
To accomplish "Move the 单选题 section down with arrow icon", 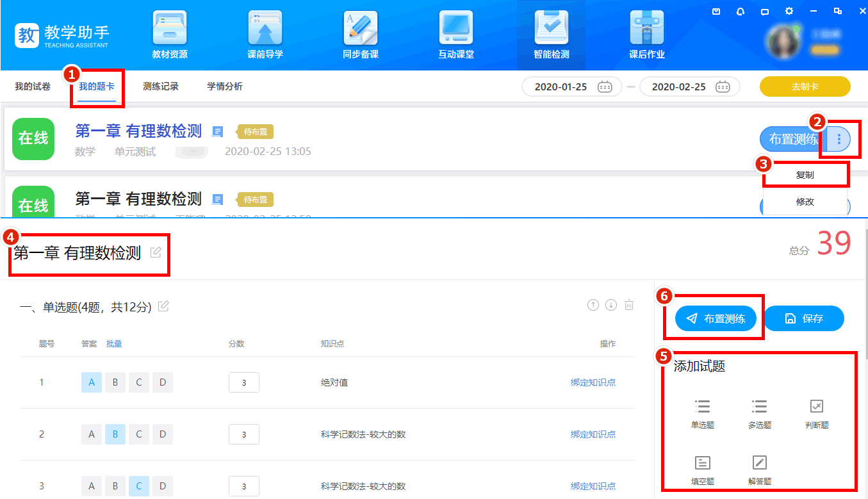I will click(611, 305).
